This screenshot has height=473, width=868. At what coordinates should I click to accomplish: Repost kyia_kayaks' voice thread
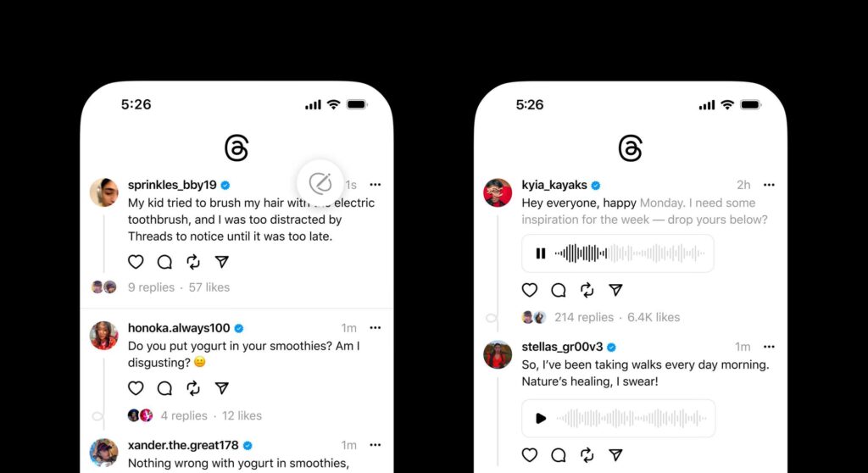click(x=587, y=290)
